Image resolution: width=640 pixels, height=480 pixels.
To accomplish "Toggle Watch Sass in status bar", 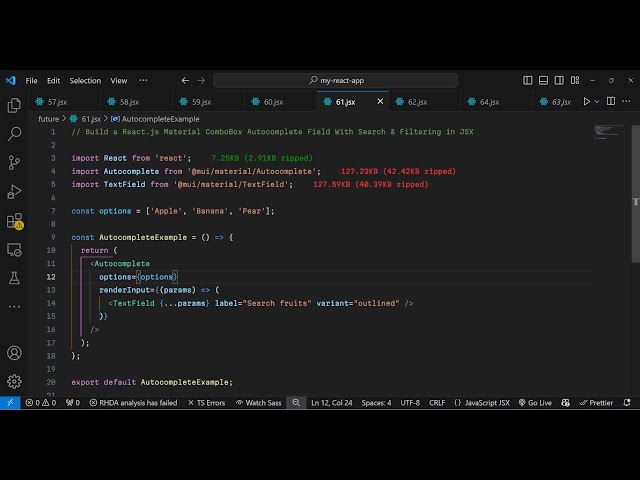I will pyautogui.click(x=258, y=403).
